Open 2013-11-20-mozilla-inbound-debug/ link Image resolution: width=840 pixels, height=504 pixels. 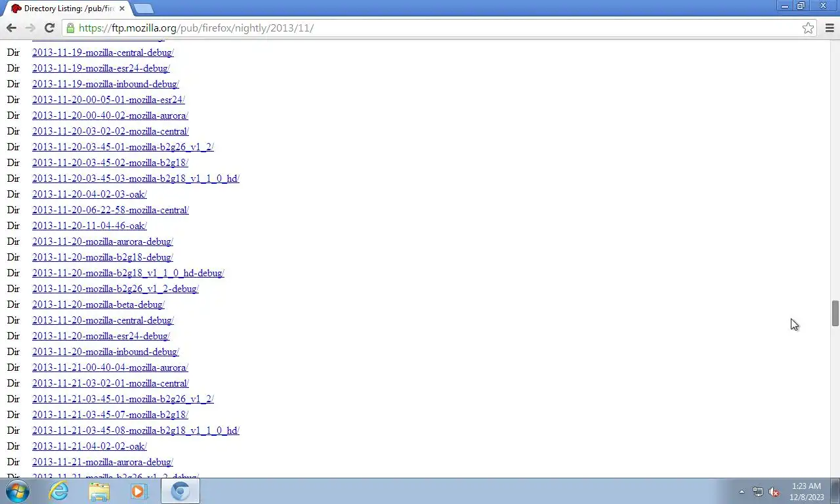click(x=106, y=352)
